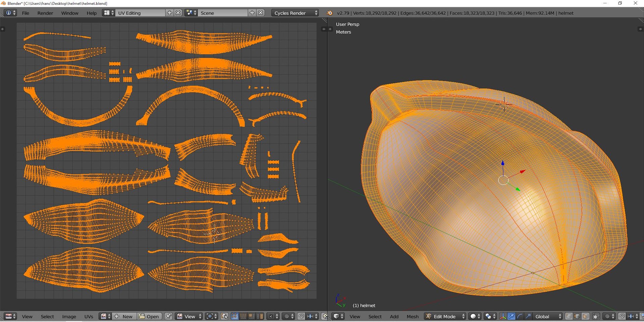The image size is (644, 322).
Task: Select edge select mode cube in 3D view
Action: pyautogui.click(x=577, y=316)
